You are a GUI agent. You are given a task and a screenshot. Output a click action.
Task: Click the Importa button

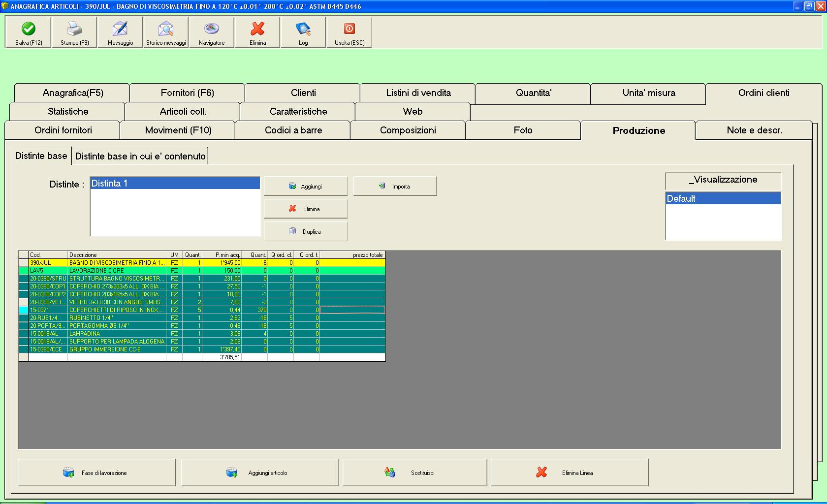[395, 187]
